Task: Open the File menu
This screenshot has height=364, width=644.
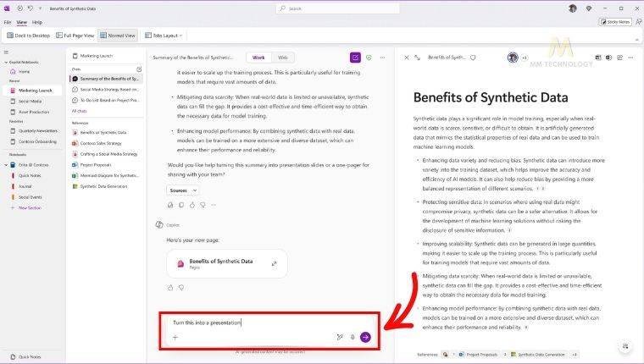Action: point(8,22)
